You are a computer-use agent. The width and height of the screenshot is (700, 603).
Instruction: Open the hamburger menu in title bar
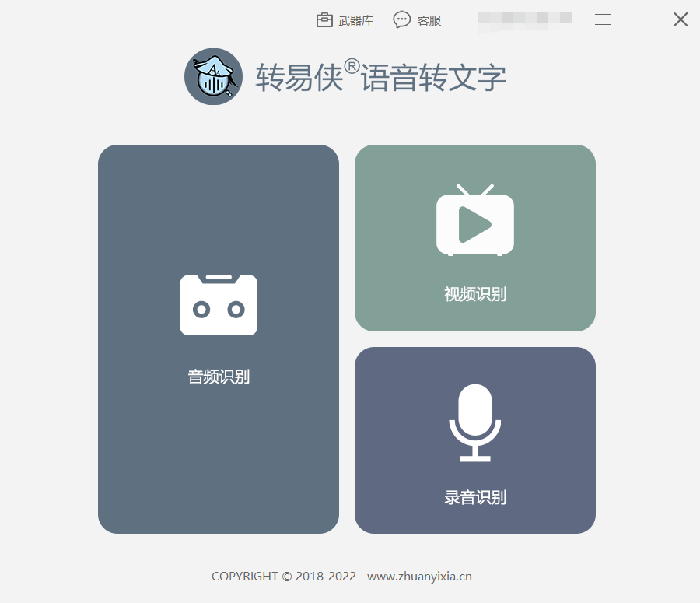click(603, 19)
